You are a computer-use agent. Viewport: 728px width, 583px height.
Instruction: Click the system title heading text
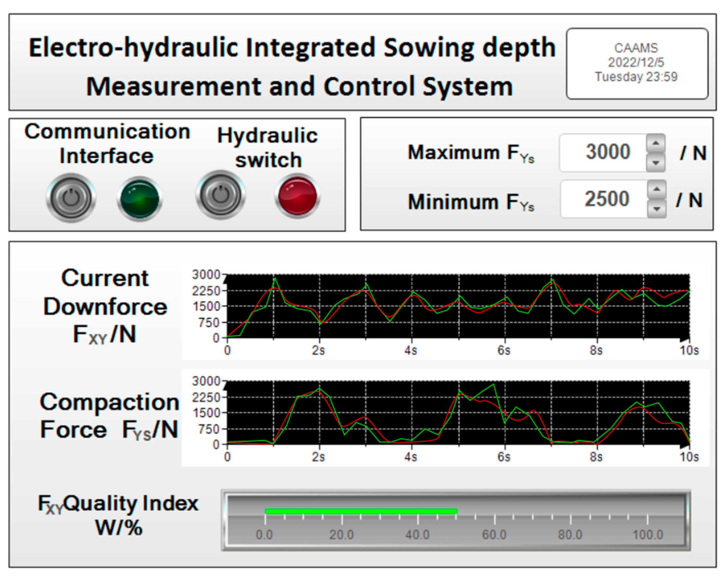[x=292, y=67]
